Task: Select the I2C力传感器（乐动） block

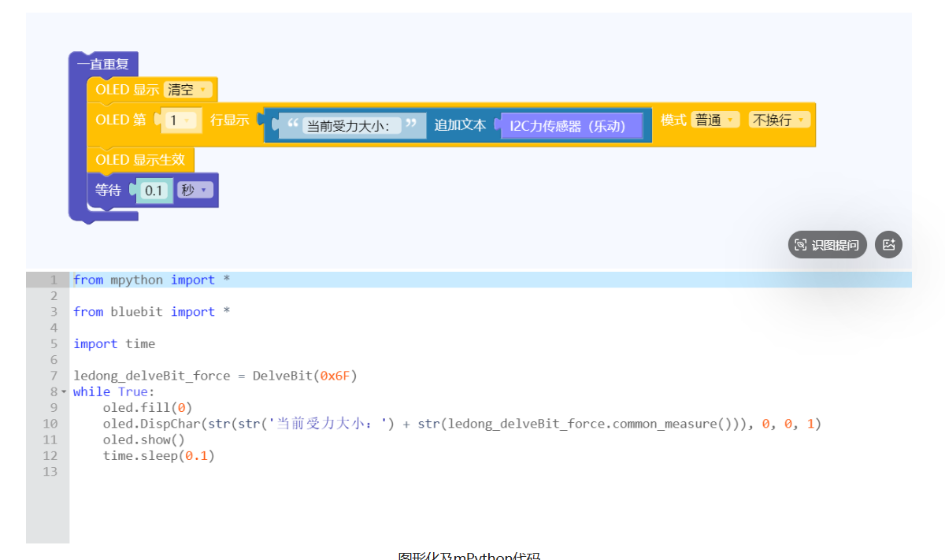Action: point(572,125)
